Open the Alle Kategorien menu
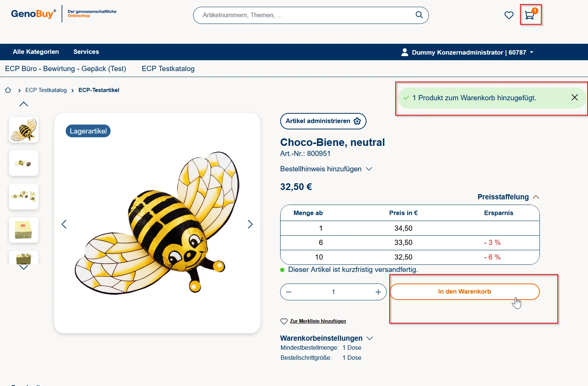The width and height of the screenshot is (588, 386). click(x=36, y=52)
